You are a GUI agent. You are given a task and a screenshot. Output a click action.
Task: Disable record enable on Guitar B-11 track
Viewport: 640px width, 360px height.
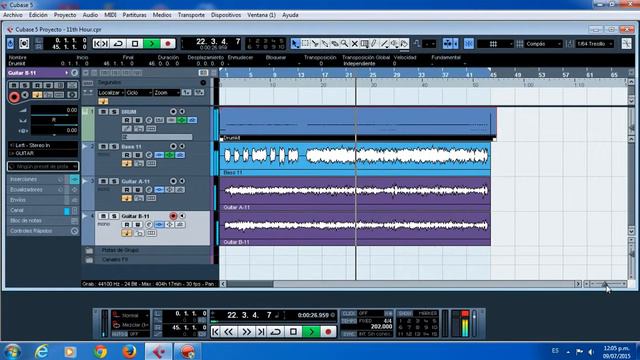[x=173, y=216]
